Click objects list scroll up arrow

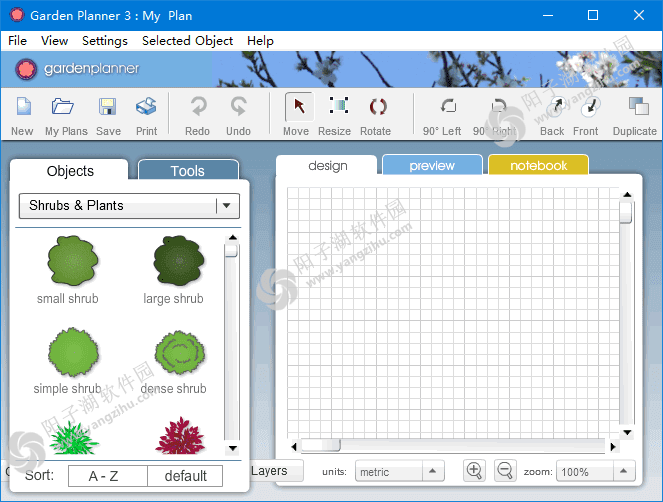tap(233, 238)
